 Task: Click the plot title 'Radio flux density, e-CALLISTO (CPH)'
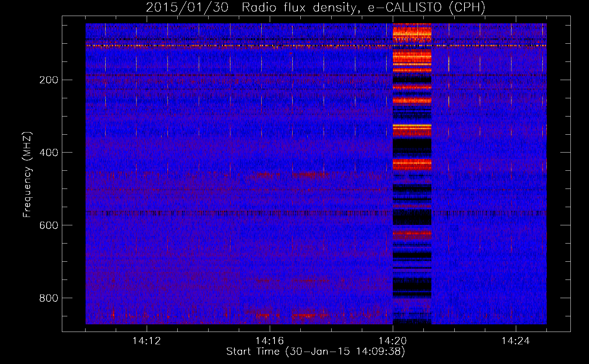pyautogui.click(x=363, y=8)
